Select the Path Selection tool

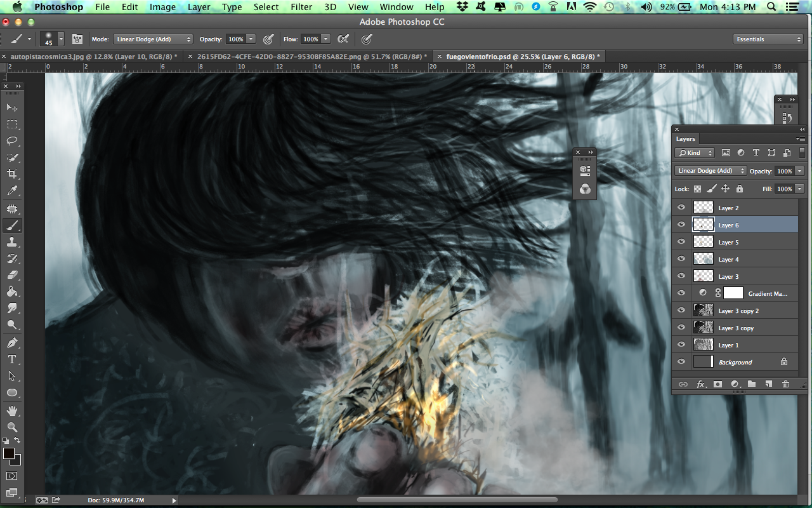pyautogui.click(x=12, y=376)
